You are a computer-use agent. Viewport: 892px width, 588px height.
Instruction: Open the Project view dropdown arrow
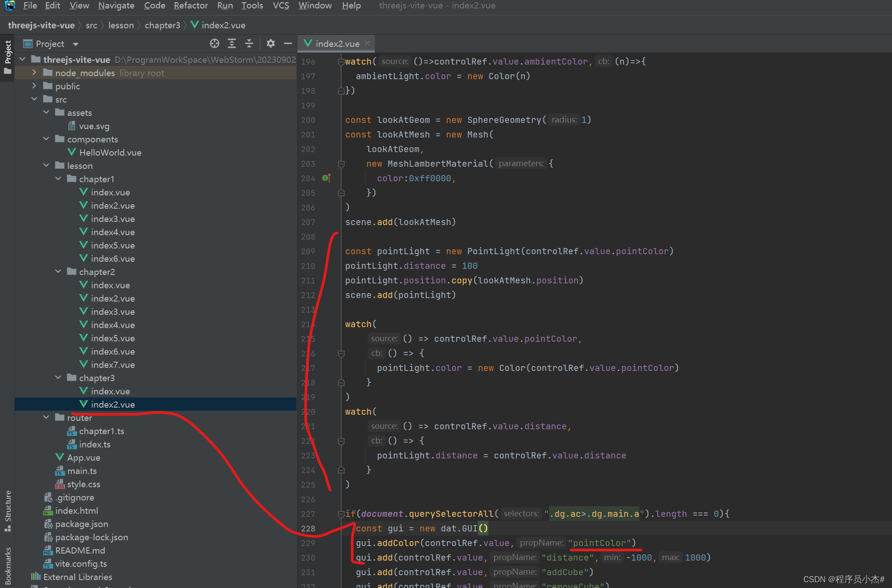[x=76, y=44]
